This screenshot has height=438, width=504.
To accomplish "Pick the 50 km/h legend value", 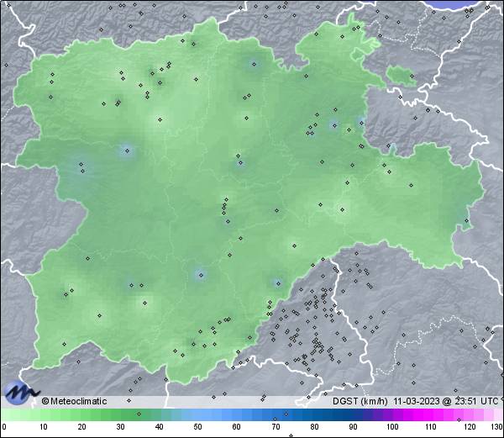I will tap(197, 427).
